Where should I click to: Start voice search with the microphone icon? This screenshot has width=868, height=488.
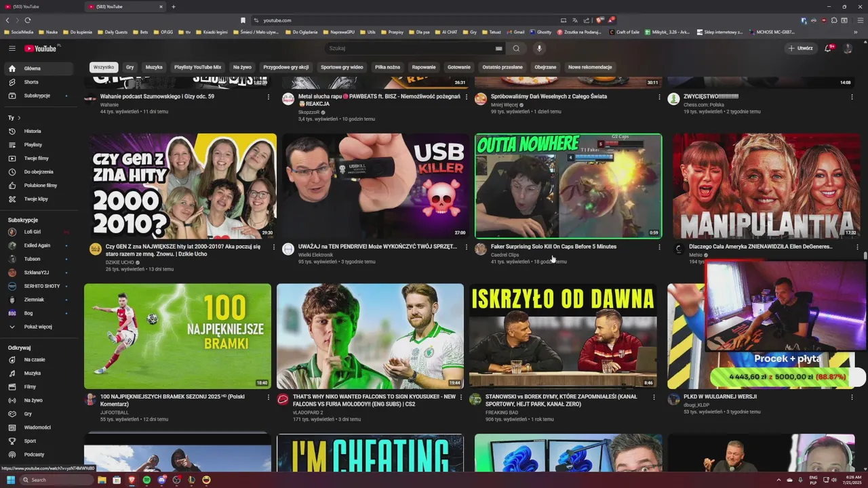pyautogui.click(x=539, y=48)
